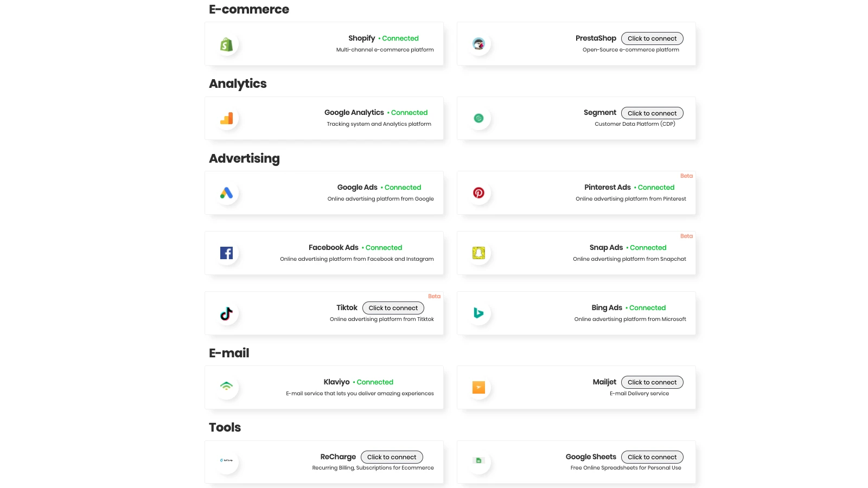Screen dimensions: 868x488
Task: Click the Mailjet logo icon
Action: click(478, 387)
